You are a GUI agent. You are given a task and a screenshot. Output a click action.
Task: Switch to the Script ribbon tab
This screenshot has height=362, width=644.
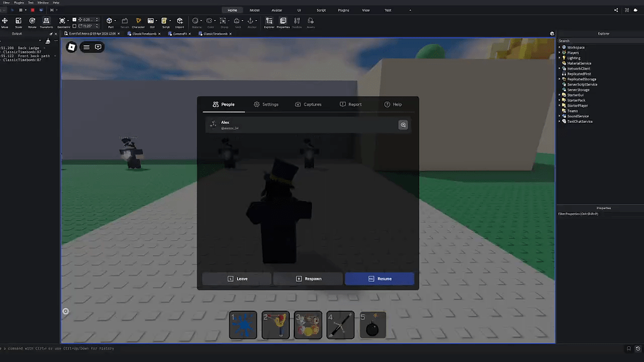click(x=321, y=10)
